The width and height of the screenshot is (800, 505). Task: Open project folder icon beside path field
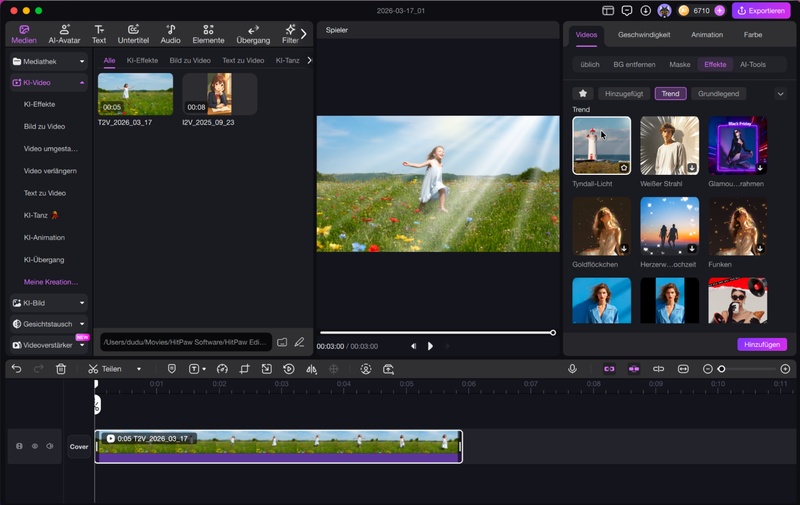click(282, 342)
